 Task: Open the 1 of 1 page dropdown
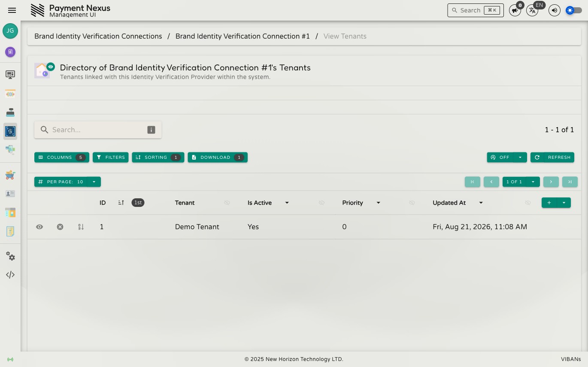tap(533, 182)
